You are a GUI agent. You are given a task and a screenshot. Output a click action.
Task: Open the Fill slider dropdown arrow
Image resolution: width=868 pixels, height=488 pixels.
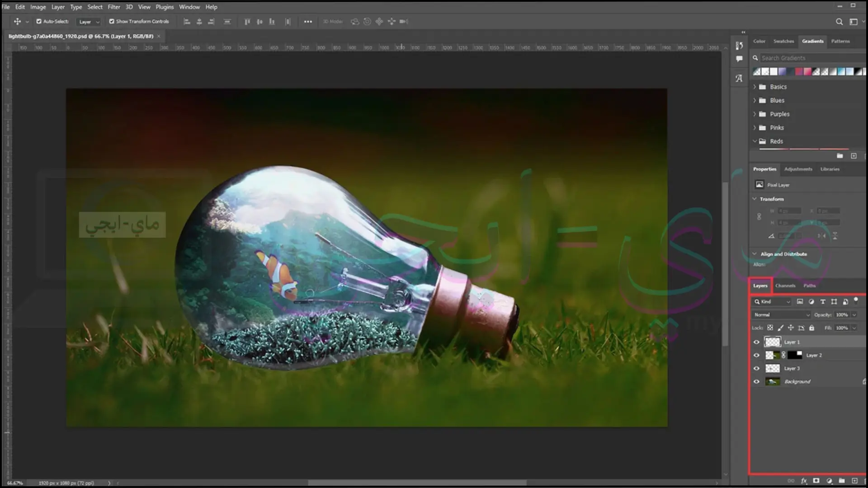pos(854,328)
